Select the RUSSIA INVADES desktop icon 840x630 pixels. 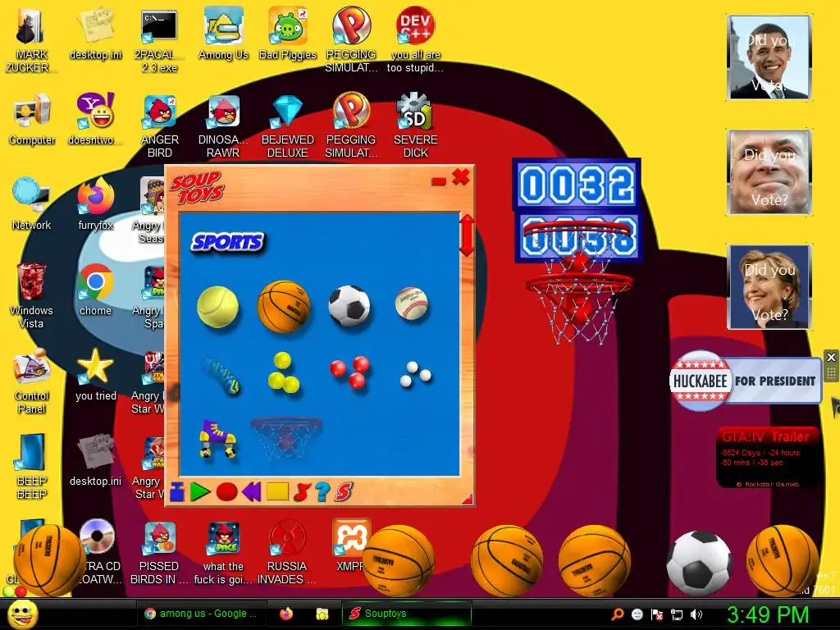point(287,552)
